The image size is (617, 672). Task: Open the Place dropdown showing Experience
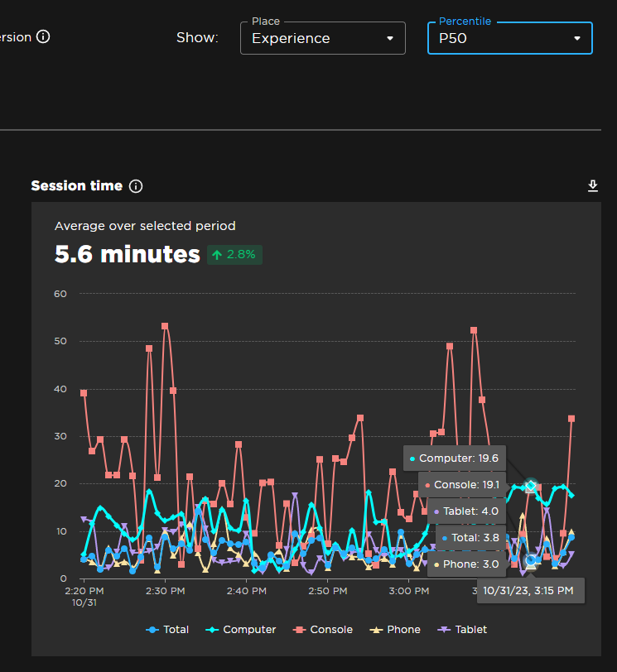[322, 38]
